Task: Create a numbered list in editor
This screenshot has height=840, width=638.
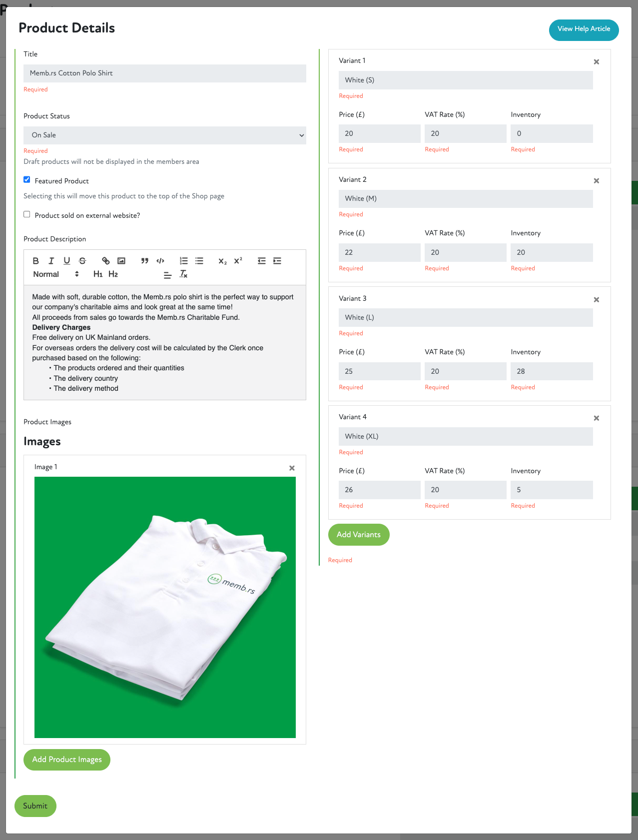Action: pos(184,261)
